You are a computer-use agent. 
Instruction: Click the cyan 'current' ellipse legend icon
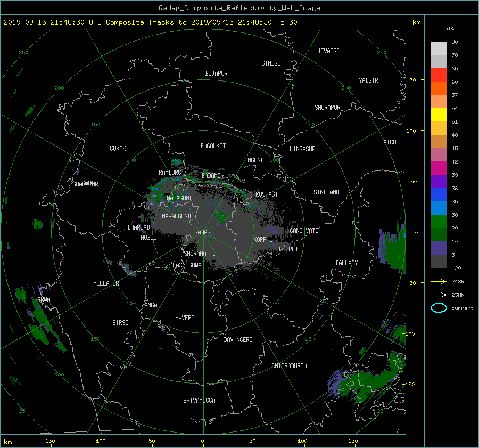439,308
